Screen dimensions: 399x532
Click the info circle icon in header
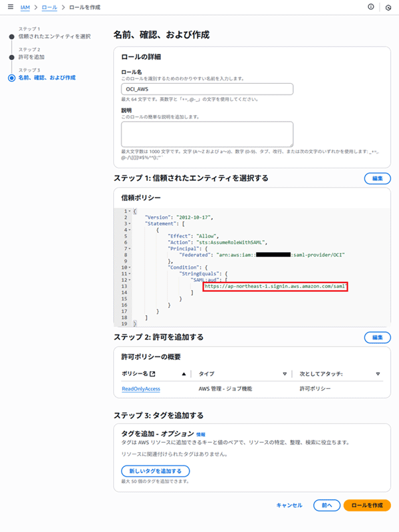click(x=371, y=7)
